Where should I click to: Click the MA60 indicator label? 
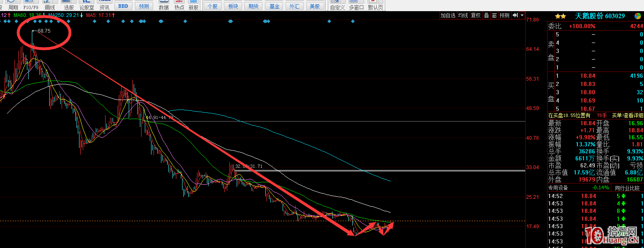[29, 15]
